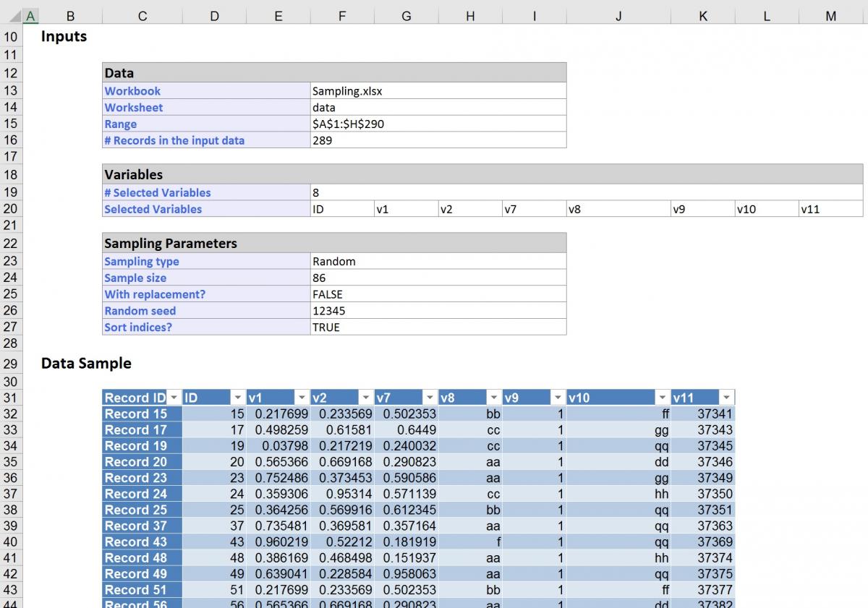Image resolution: width=868 pixels, height=608 pixels.
Task: Open the v11 column filter dropdown
Action: 725,397
